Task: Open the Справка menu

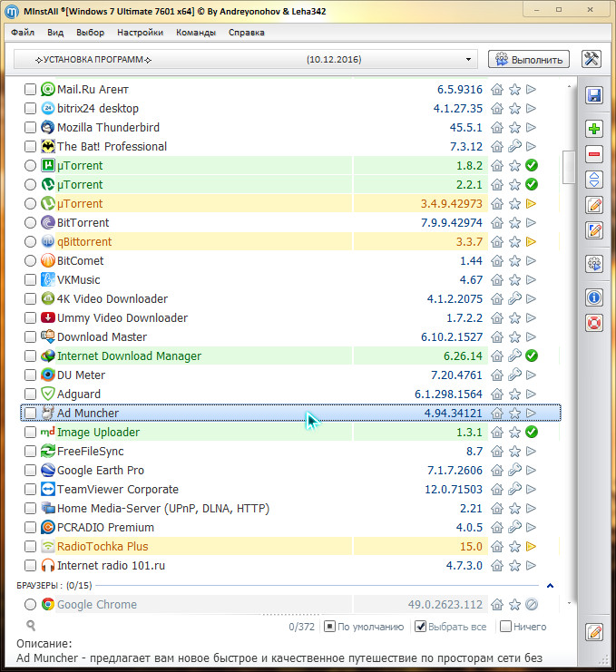Action: coord(247,32)
